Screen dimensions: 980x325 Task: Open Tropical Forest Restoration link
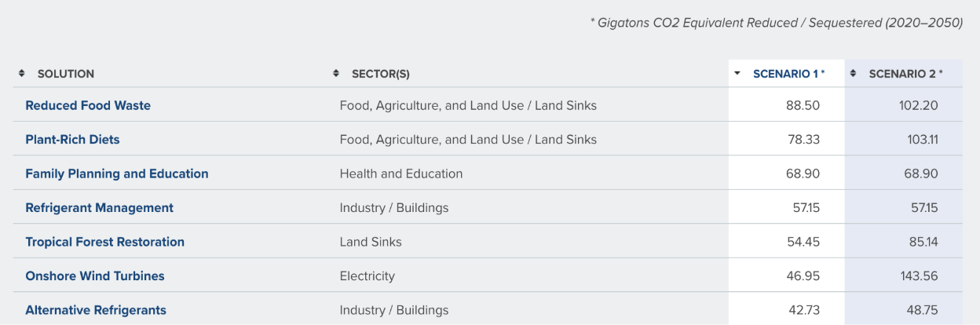coord(105,242)
